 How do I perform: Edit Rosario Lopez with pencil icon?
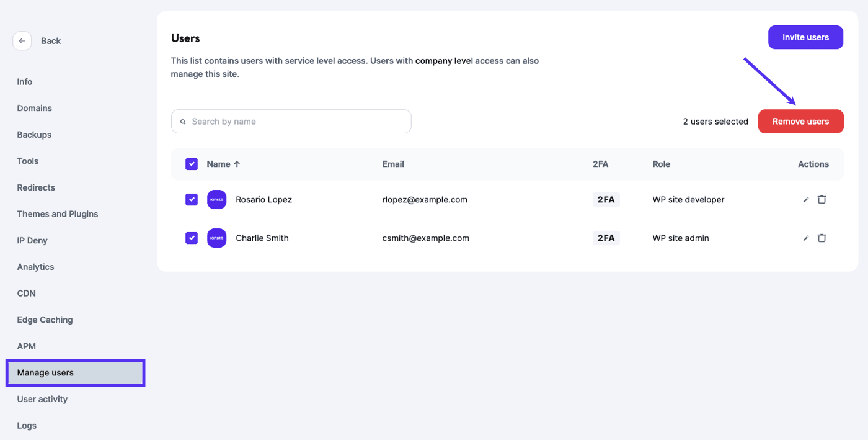pyautogui.click(x=806, y=200)
